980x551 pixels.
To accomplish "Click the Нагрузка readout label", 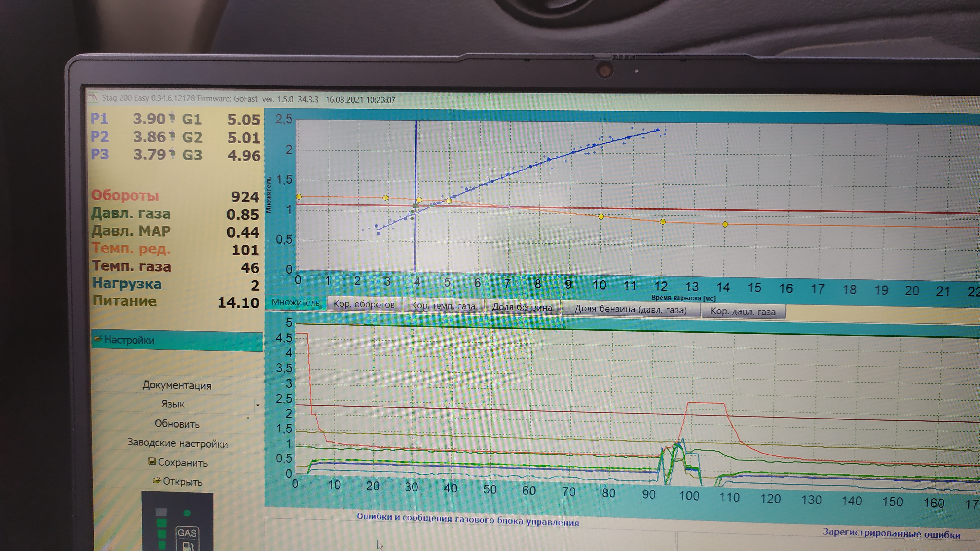I will [127, 284].
